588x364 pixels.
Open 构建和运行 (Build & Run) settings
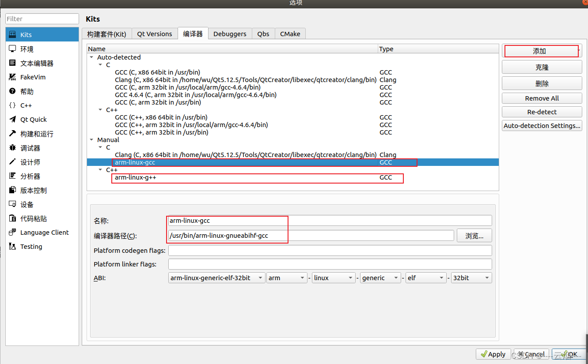tap(37, 133)
